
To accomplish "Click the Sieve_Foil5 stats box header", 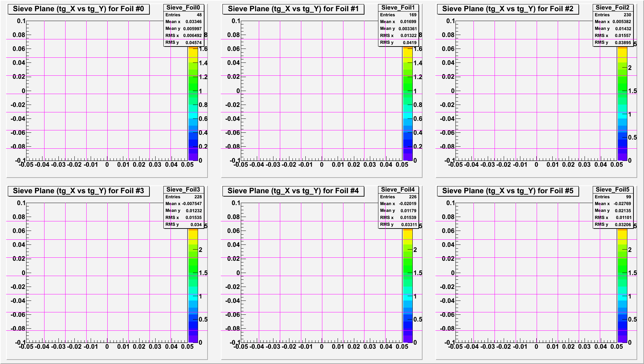I will [613, 189].
